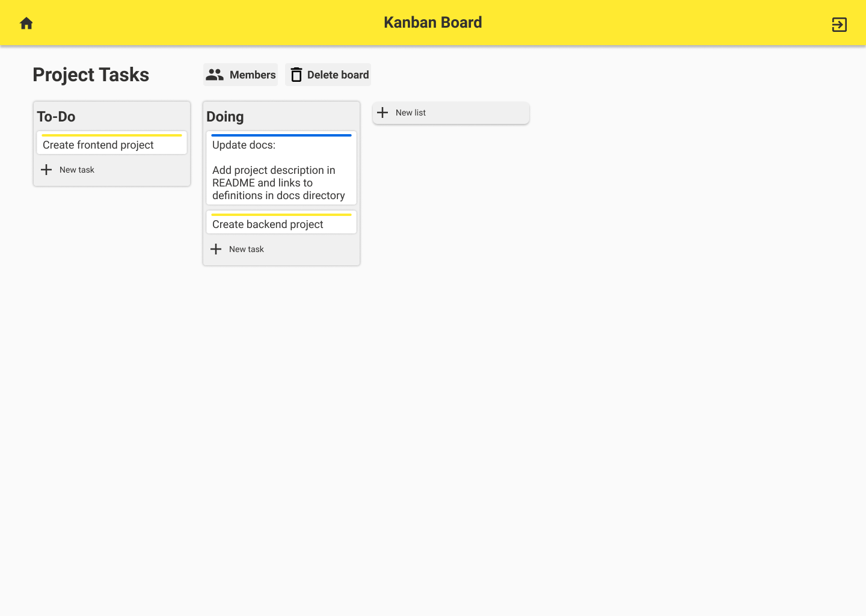
Task: Click the plus icon in Doing list
Action: 216,249
